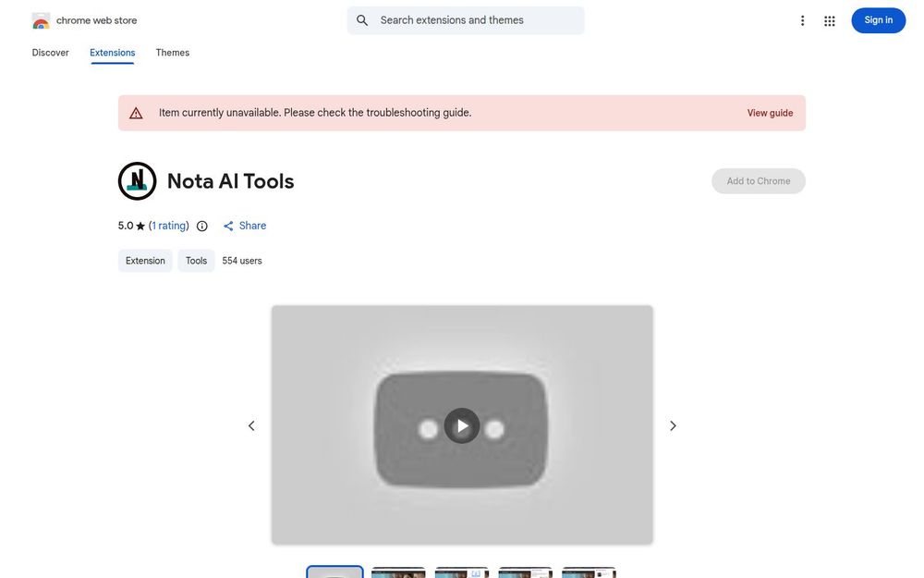Select the fifth screenshot thumbnail
Screen dimensions: 924x578
tap(590, 572)
